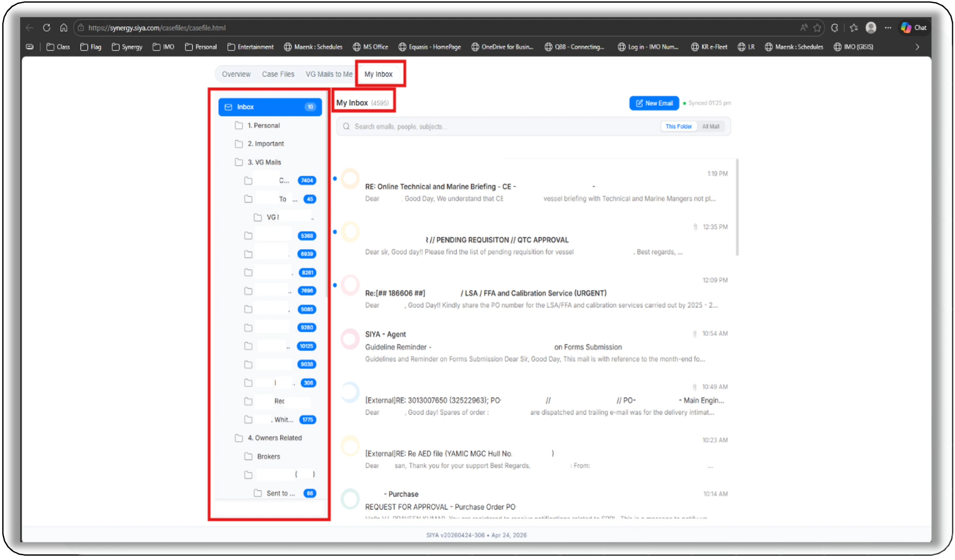The image size is (955, 560).
Task: Open the Personal bookmarks folder
Action: 201,47
